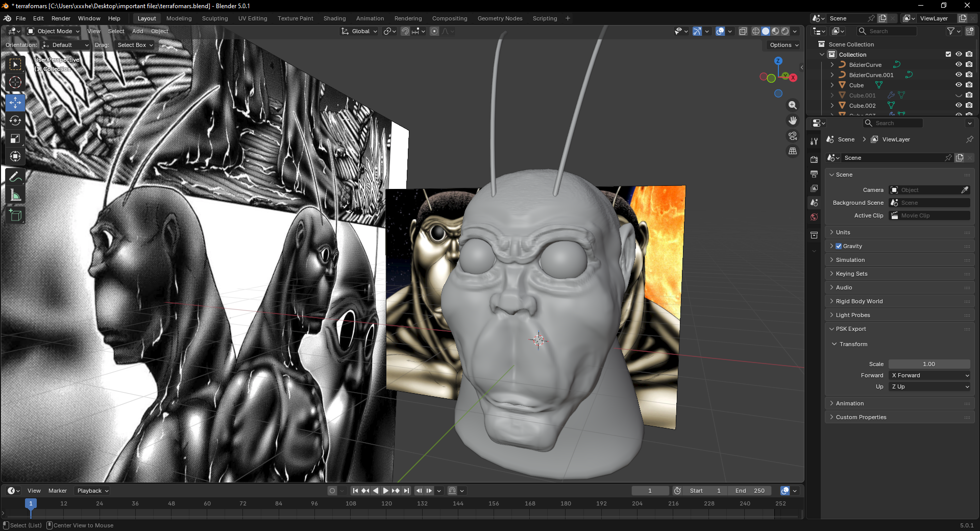Jump to the timeline end frame
Image resolution: width=980 pixels, height=531 pixels.
click(406, 491)
